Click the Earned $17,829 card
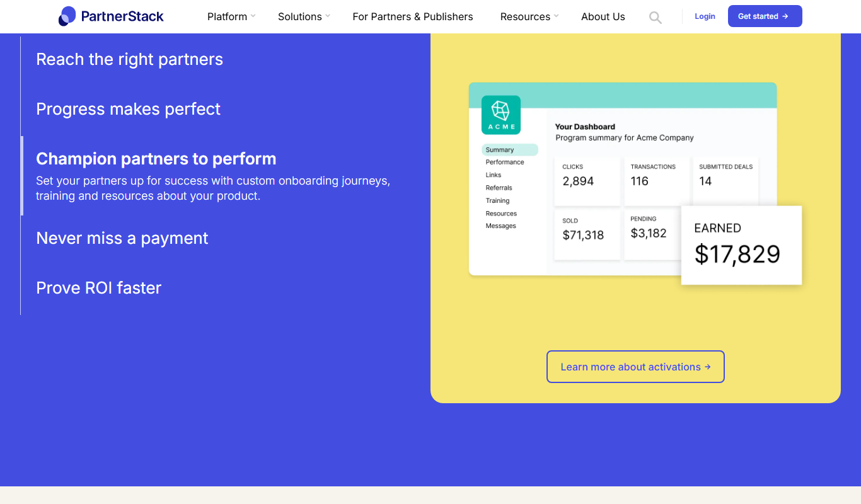Image resolution: width=861 pixels, height=504 pixels. (741, 245)
